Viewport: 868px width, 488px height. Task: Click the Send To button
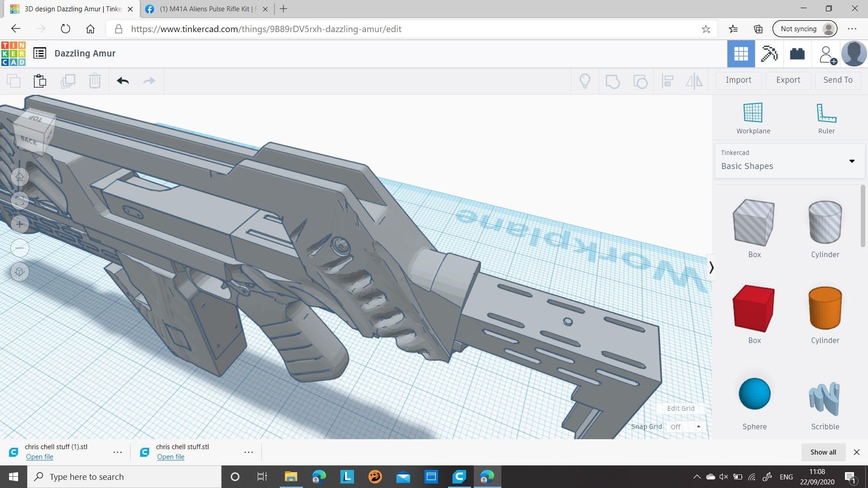click(x=838, y=80)
